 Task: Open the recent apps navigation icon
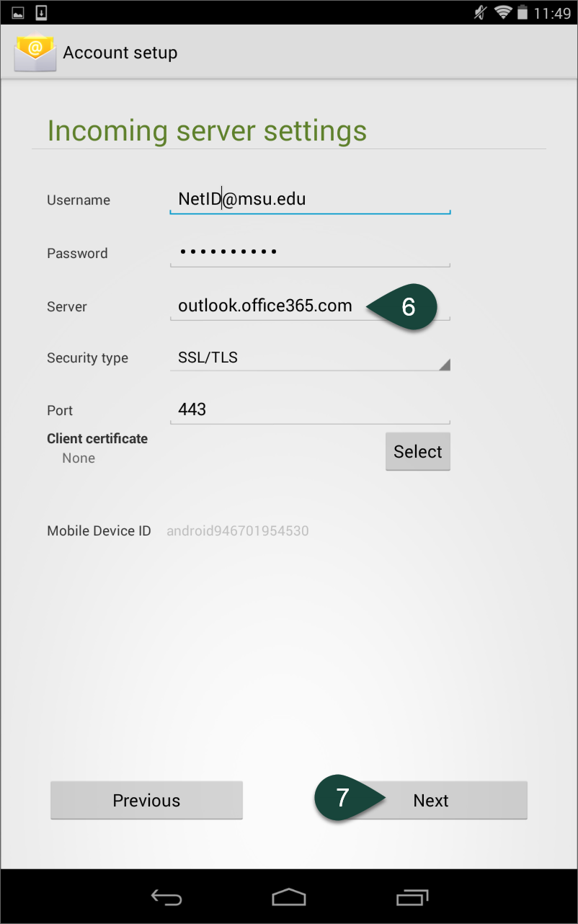[x=412, y=897]
